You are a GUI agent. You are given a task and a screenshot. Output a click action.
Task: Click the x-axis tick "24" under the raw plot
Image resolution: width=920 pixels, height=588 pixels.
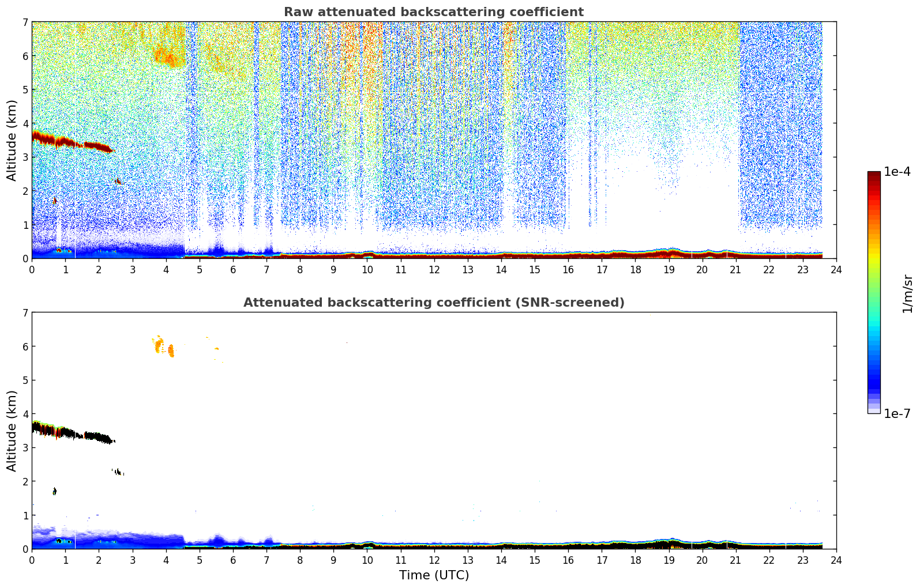pos(836,270)
